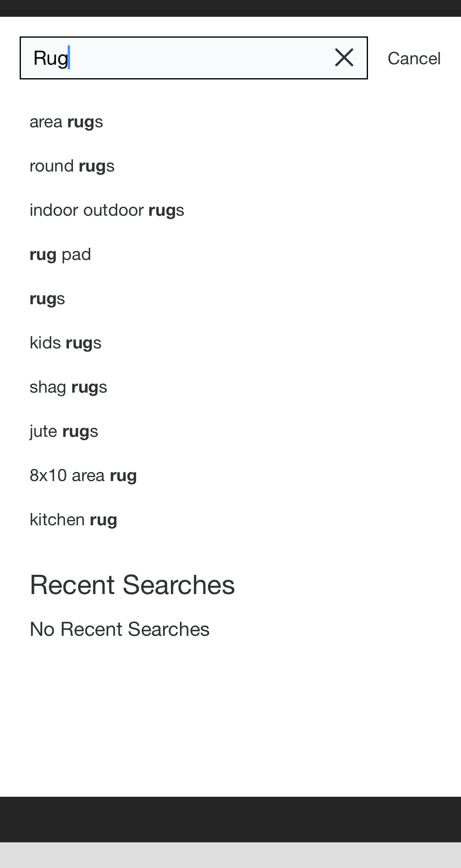Clear the search field with the X icon
This screenshot has width=461, height=868.
tap(344, 58)
